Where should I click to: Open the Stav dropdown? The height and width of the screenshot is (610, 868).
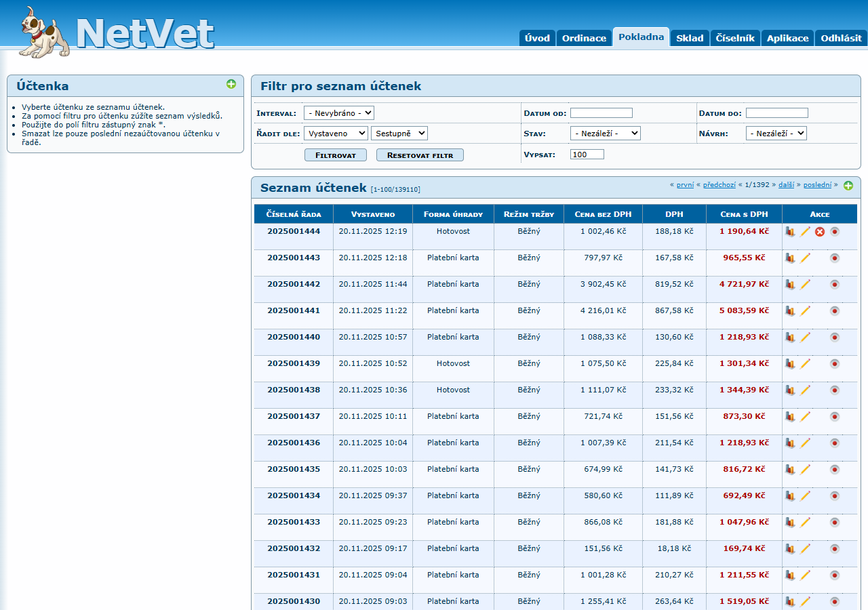[606, 134]
